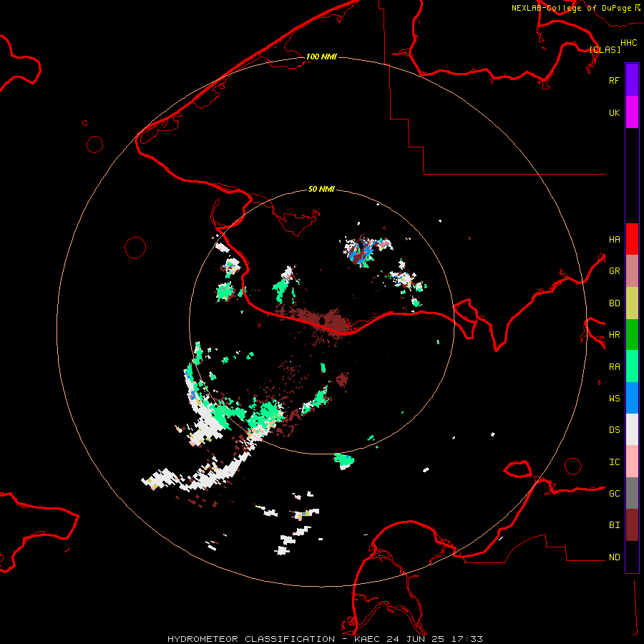Click the GR pinkish-brown legend swatch
The image size is (644, 644).
(x=632, y=271)
